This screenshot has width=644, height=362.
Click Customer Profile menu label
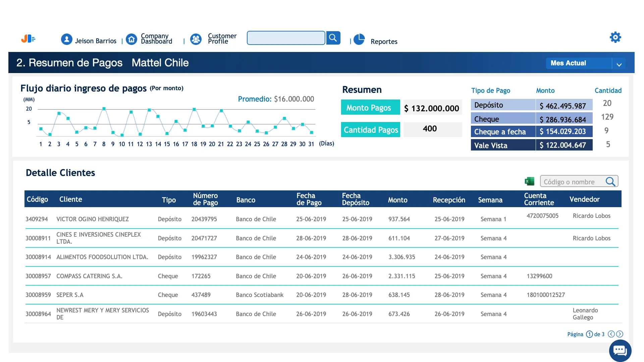(222, 39)
